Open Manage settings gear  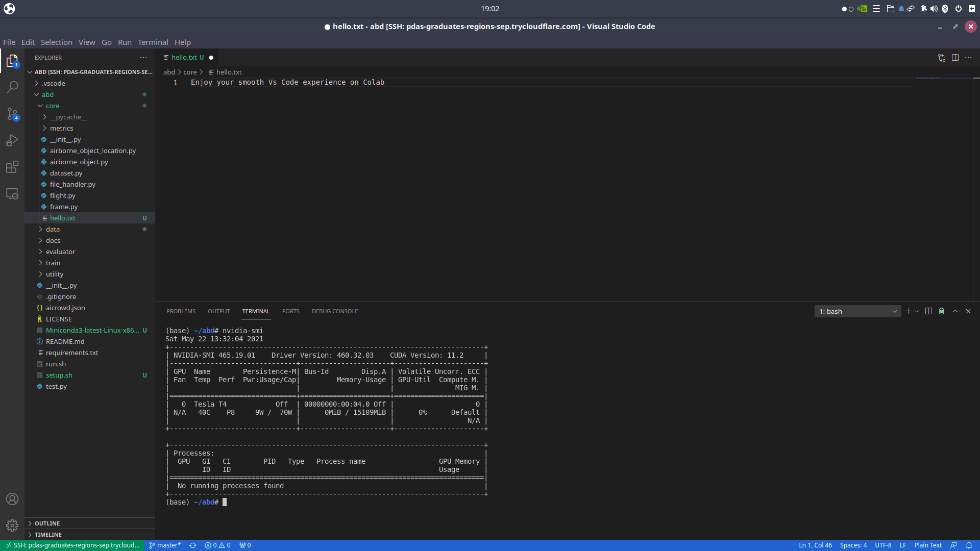point(12,525)
